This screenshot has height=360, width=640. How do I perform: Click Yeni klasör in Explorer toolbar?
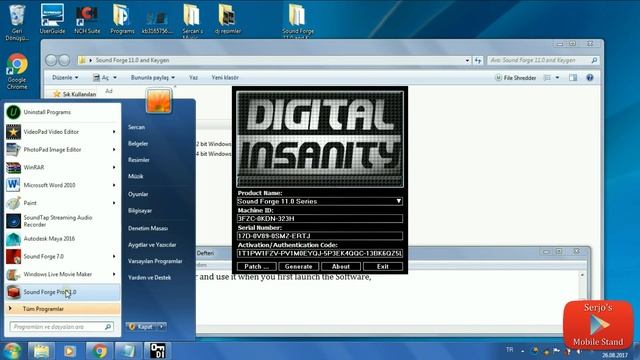225,78
